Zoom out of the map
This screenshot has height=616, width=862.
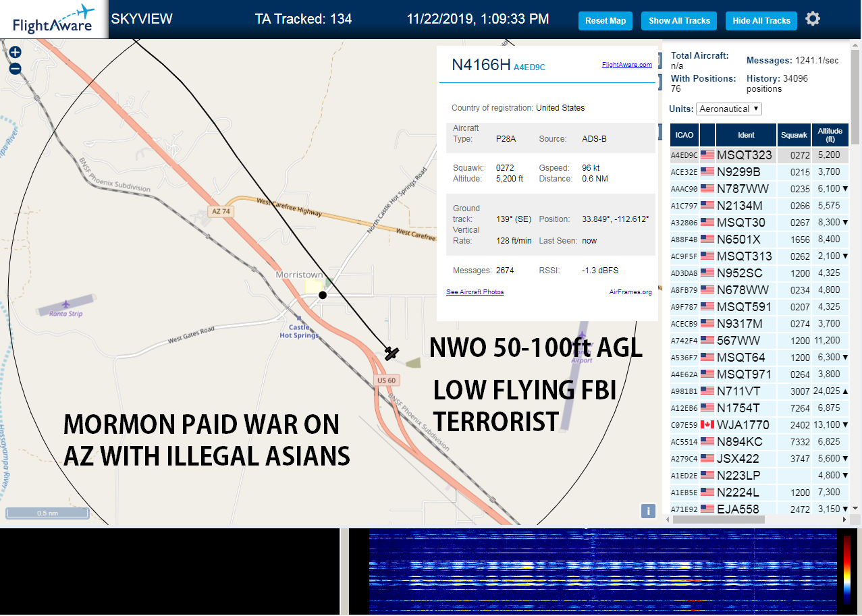[x=15, y=68]
